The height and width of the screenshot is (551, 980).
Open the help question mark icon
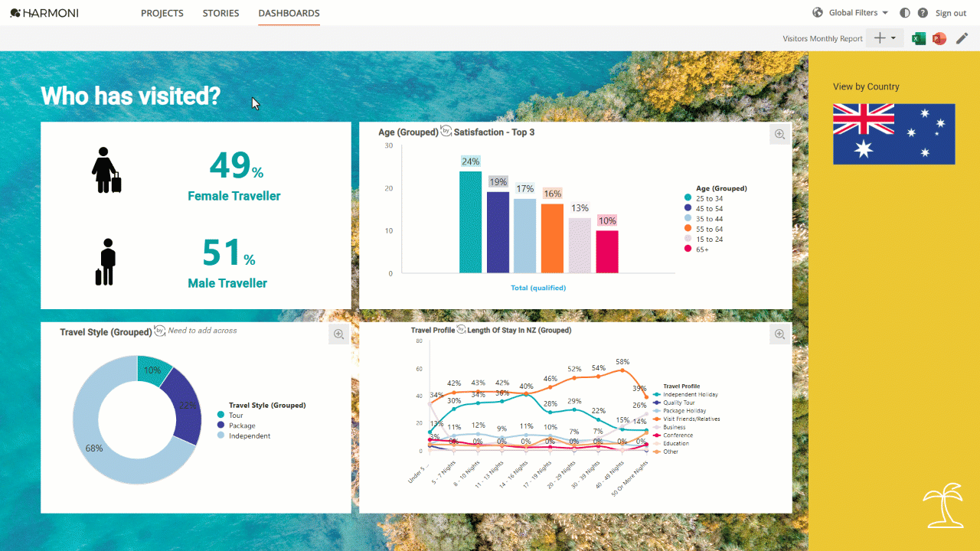click(923, 13)
